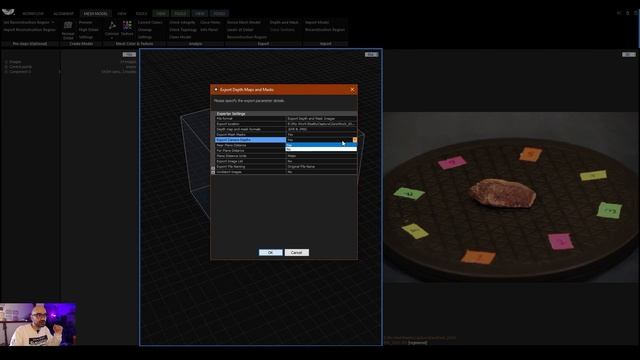Click the Normal Detail reconstruction icon
The width and height of the screenshot is (640, 360).
(x=68, y=25)
